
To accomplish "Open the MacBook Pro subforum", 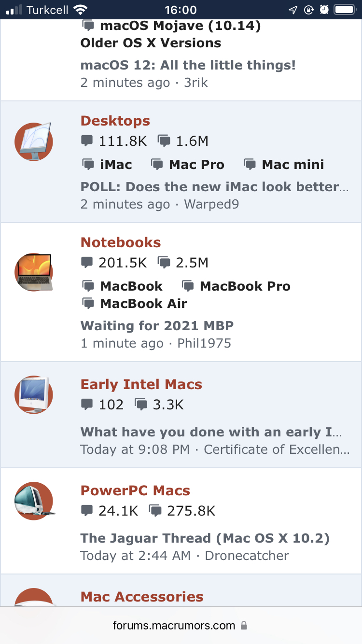I will click(x=245, y=286).
